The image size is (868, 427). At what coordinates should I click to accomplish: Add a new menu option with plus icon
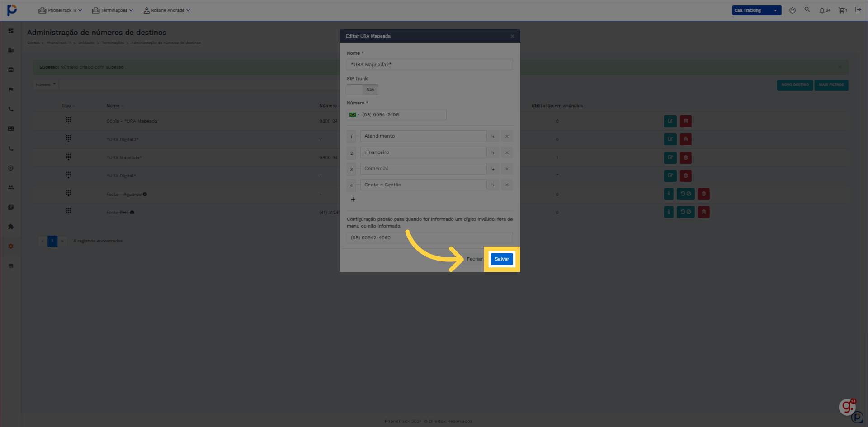[353, 199]
